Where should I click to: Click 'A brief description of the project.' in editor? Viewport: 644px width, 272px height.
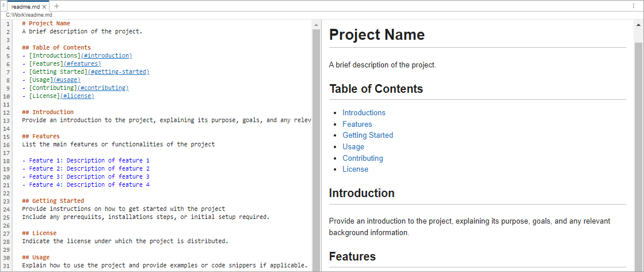82,31
